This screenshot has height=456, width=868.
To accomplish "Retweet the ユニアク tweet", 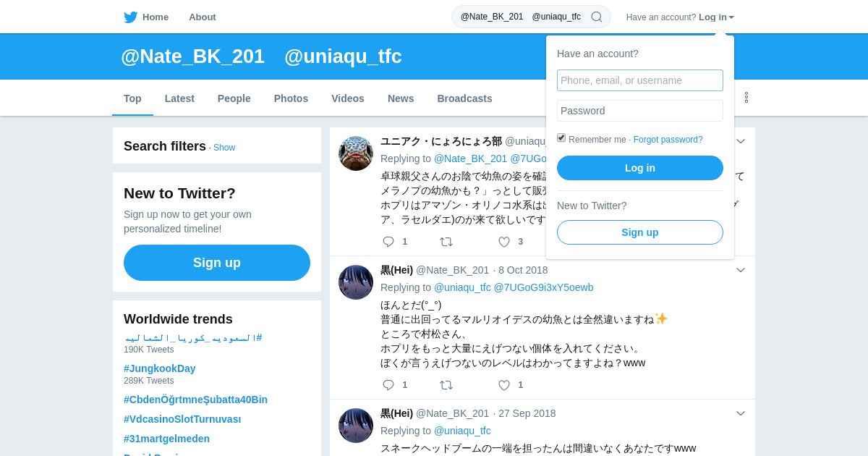I will coord(446,242).
